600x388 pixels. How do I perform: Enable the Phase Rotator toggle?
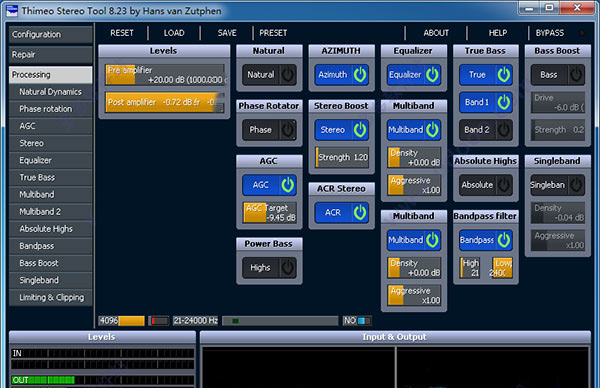pyautogui.click(x=269, y=130)
